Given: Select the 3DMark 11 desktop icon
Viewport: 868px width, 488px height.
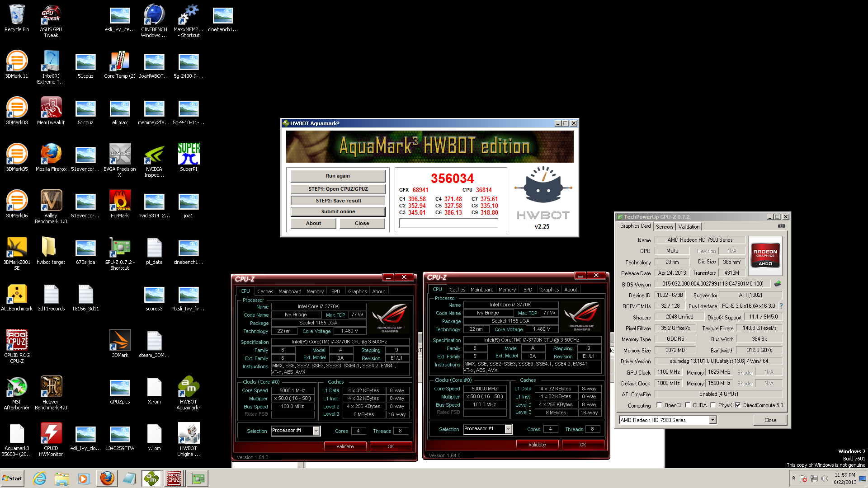Looking at the screenshot, I should pos(17,65).
